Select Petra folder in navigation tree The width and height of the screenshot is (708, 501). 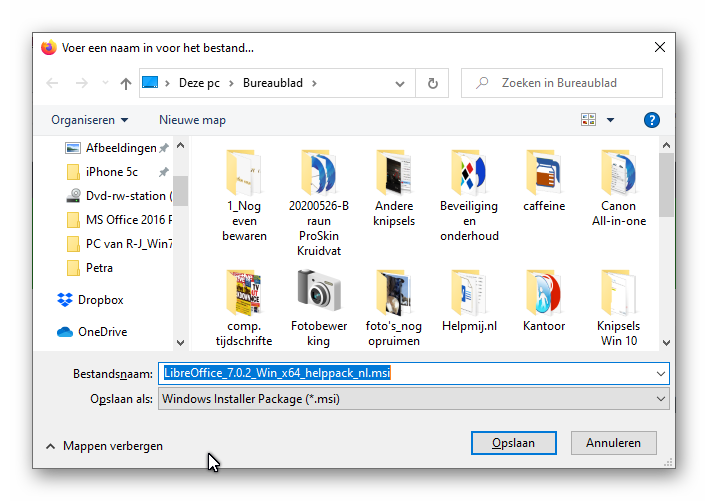[x=99, y=268]
